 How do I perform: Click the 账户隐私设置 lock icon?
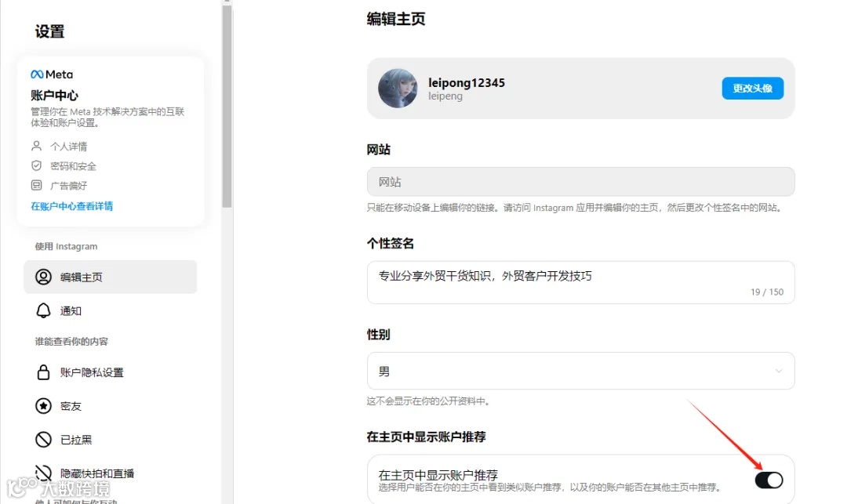pos(45,372)
